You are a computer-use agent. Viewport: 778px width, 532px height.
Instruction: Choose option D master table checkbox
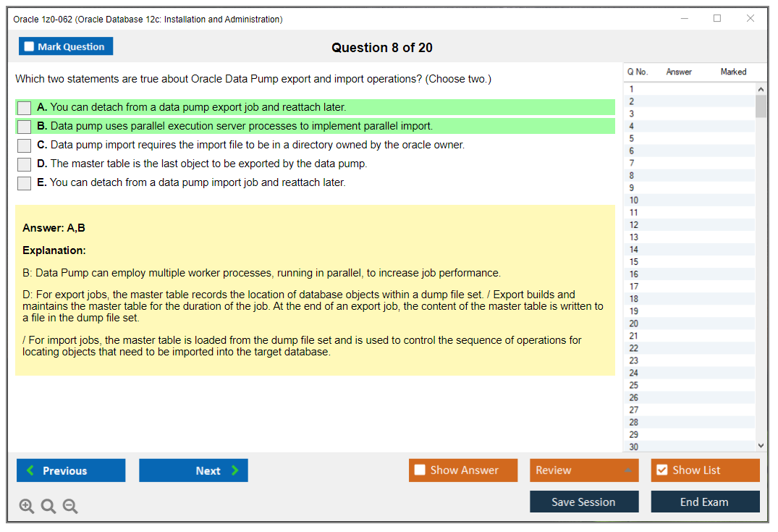coord(25,164)
